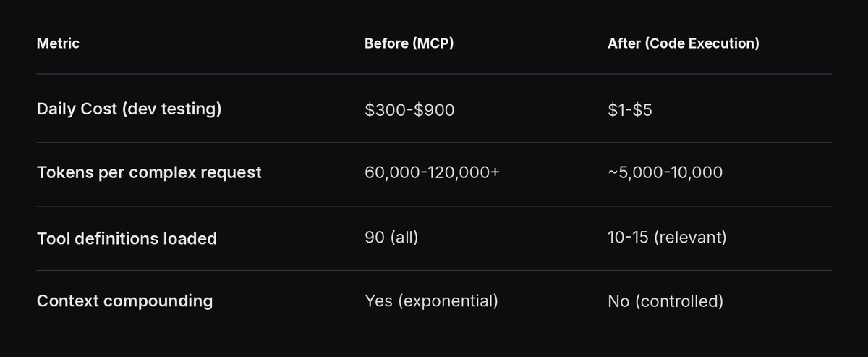
Task: Select the 60,000-120,000+ tokens cell
Action: (432, 172)
